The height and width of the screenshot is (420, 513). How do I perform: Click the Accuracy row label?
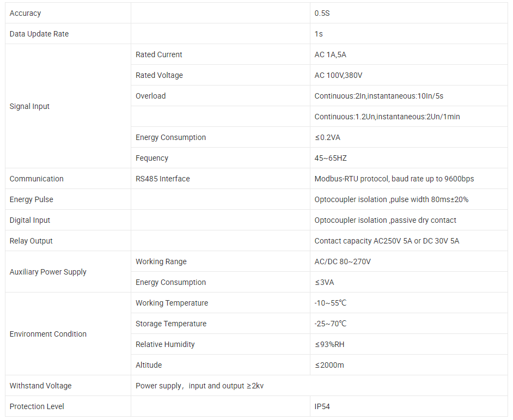(x=25, y=13)
